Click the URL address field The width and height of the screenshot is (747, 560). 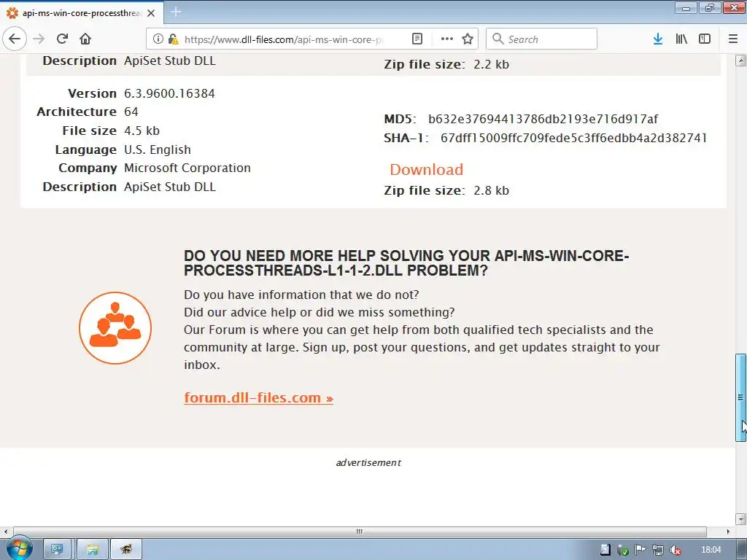[x=284, y=39]
